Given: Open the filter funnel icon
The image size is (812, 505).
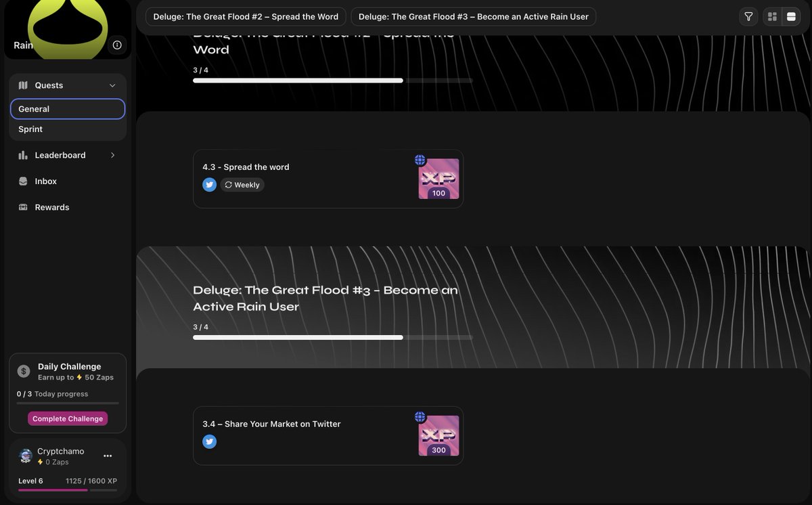Looking at the screenshot, I should pyautogui.click(x=748, y=17).
